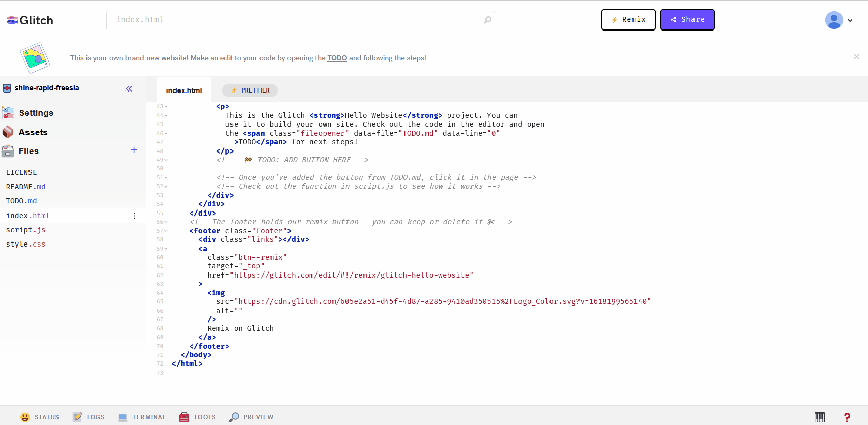Collapse the sidebar with double-chevron icon
868x425 pixels.
point(129,89)
